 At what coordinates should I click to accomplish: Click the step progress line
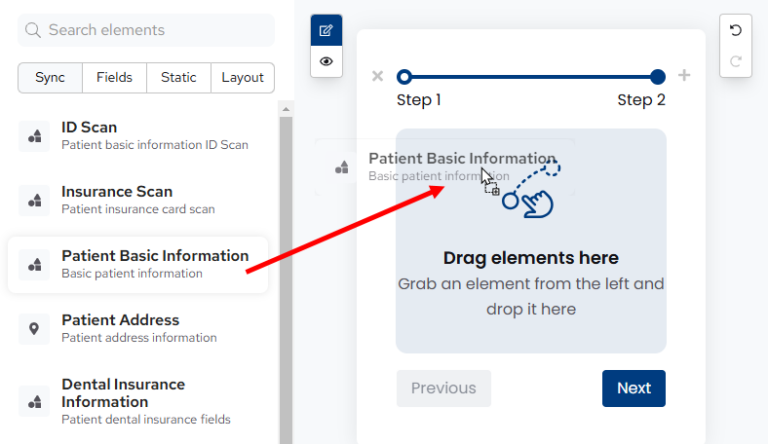click(531, 76)
